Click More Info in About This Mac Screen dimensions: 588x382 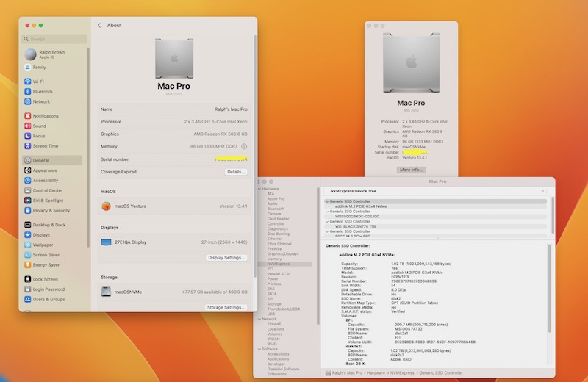(x=411, y=170)
